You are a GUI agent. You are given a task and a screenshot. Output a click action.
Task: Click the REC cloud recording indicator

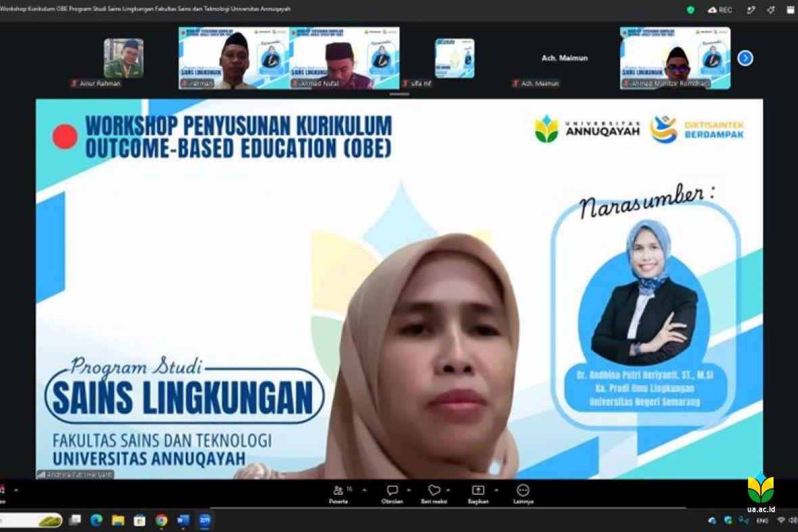tap(719, 9)
